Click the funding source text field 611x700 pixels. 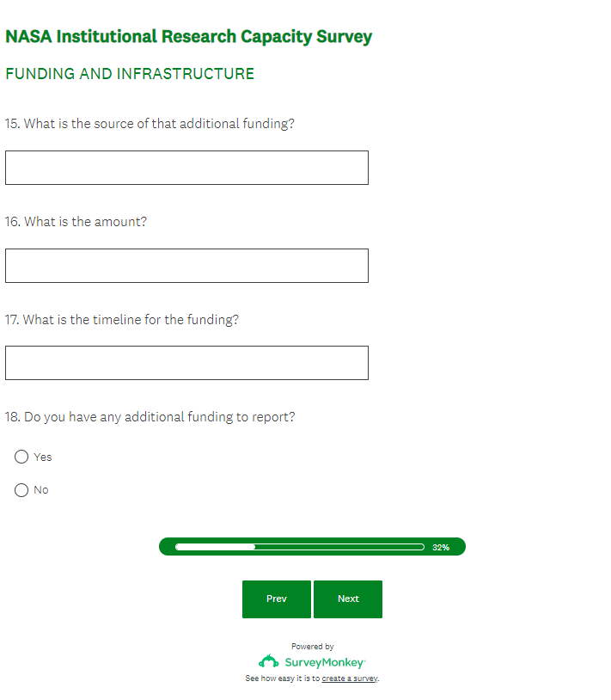(186, 168)
